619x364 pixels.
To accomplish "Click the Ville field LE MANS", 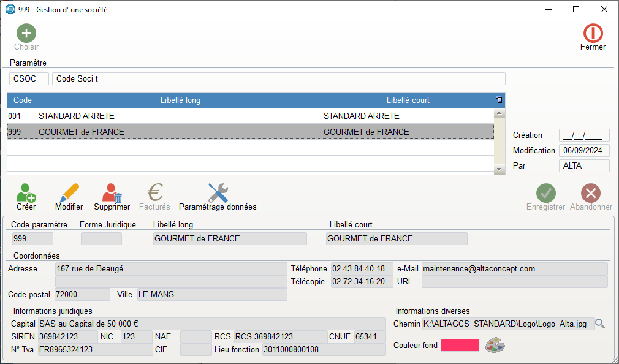I will [x=211, y=295].
